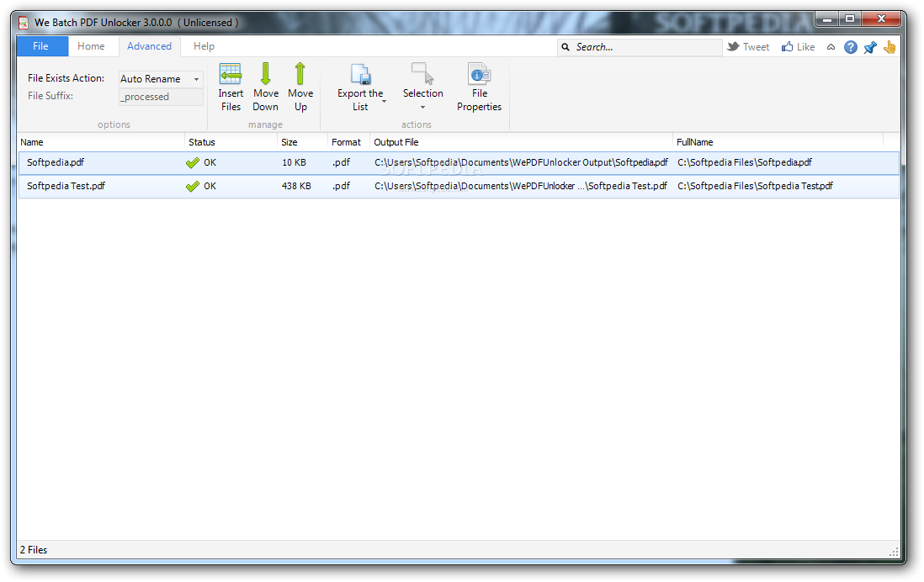The width and height of the screenshot is (924, 582).
Task: Click the '2 Files' status bar text
Action: coord(34,549)
